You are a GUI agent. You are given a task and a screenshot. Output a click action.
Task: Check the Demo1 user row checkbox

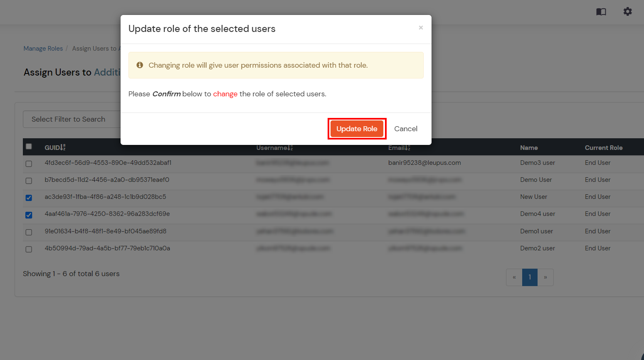(x=29, y=232)
